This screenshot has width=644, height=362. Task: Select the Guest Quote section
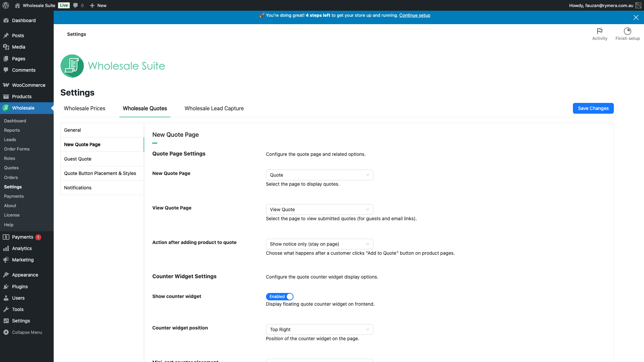pyautogui.click(x=78, y=159)
